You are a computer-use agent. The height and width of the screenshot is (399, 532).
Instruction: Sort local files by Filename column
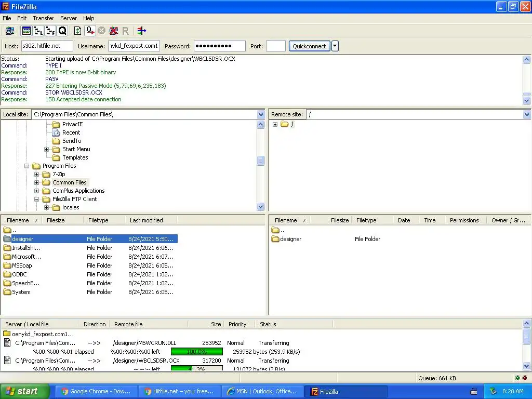pos(21,220)
